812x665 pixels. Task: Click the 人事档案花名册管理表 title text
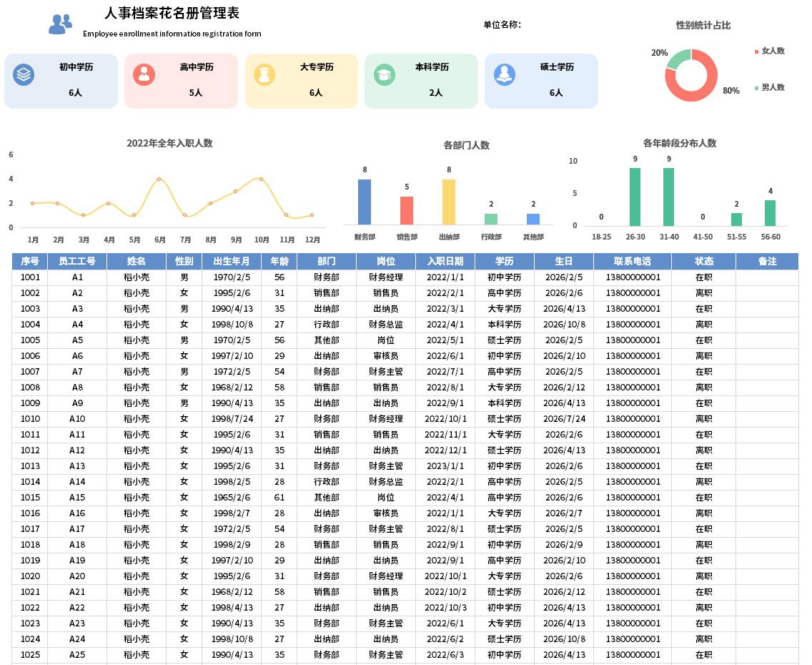click(x=172, y=14)
